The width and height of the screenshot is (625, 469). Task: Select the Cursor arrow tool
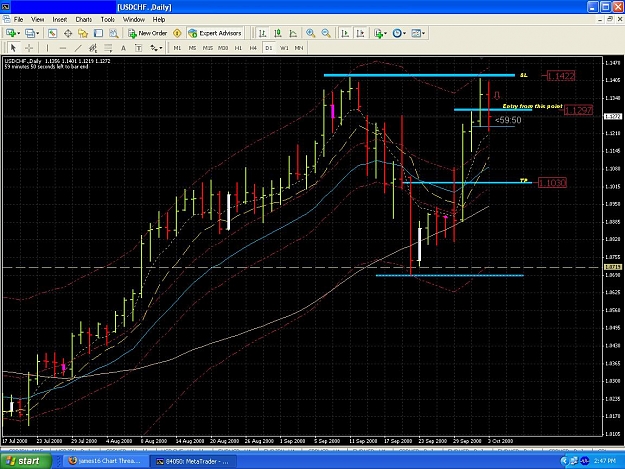tap(13, 48)
